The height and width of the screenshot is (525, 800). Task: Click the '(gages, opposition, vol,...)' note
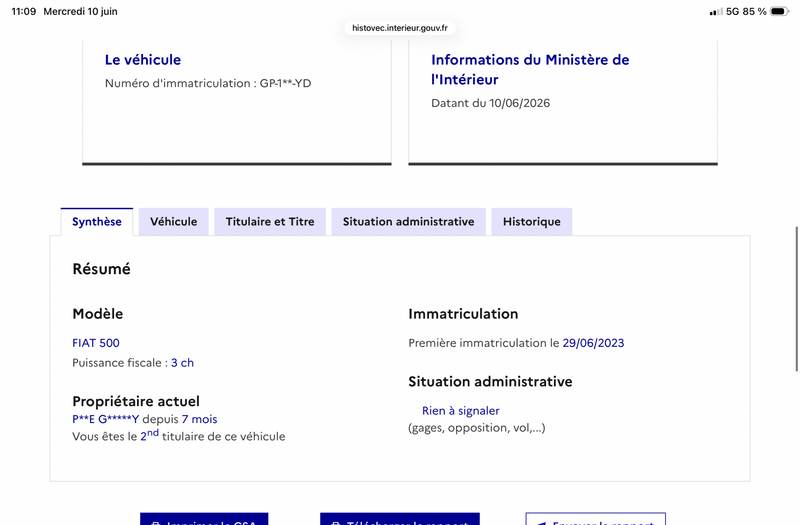click(477, 428)
